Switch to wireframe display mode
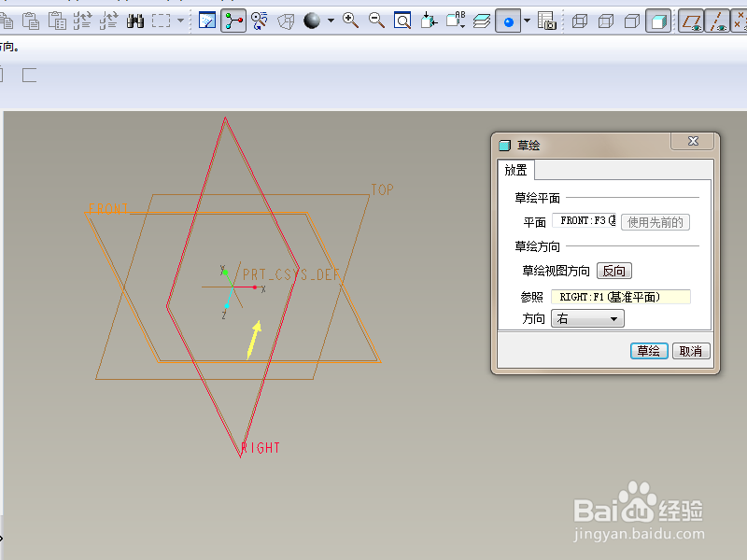Image resolution: width=747 pixels, height=560 pixels. (581, 21)
